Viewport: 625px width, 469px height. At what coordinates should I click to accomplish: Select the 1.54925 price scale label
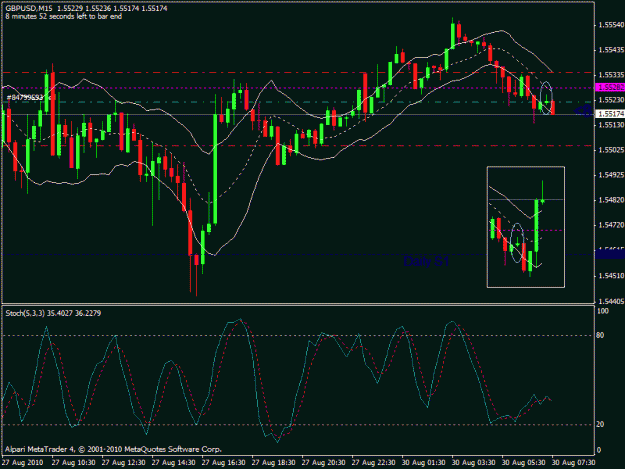(x=611, y=175)
